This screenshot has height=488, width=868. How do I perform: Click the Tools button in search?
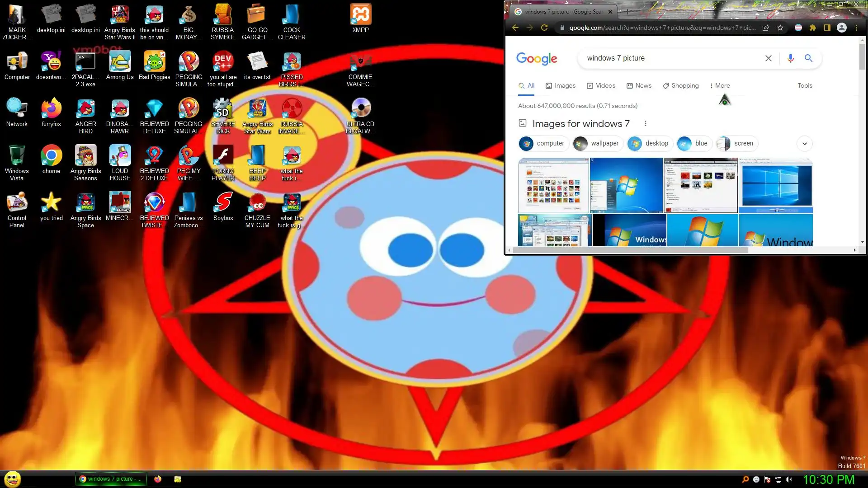(x=805, y=85)
